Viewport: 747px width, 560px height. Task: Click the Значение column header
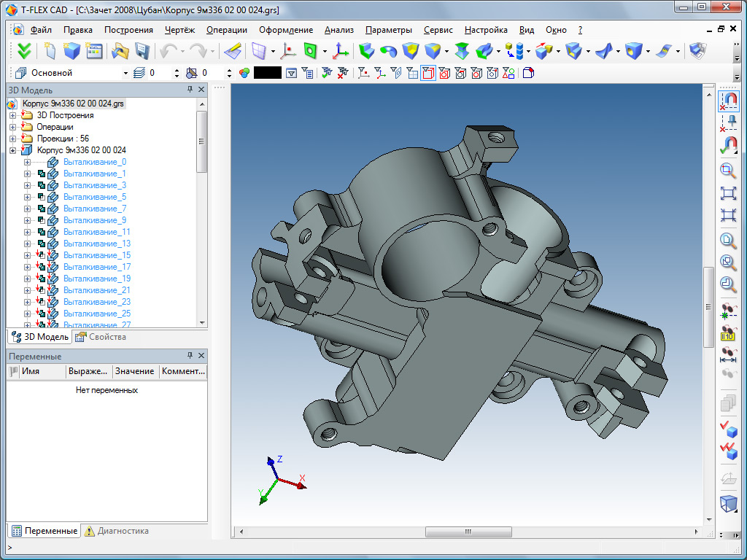[x=135, y=371]
